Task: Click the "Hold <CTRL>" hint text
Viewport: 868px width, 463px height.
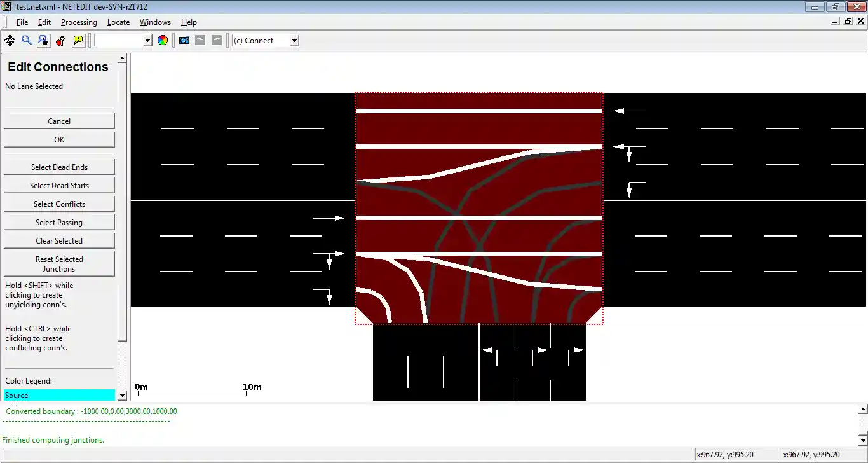Action: click(38, 338)
